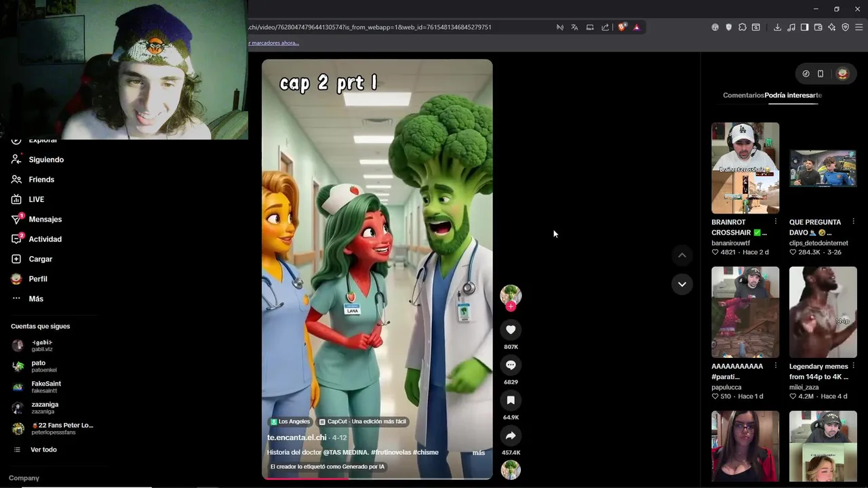
Task: Open the spinning sound disc avatar
Action: (511, 470)
